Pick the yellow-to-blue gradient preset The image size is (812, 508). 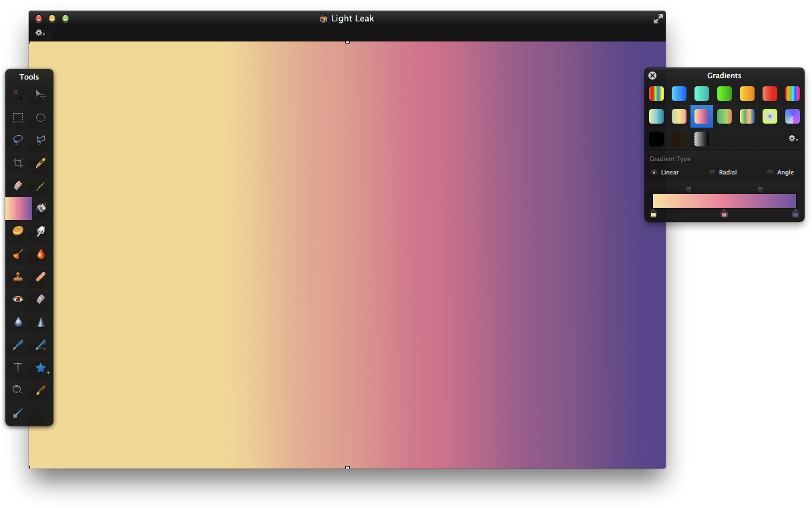pyautogui.click(x=656, y=116)
